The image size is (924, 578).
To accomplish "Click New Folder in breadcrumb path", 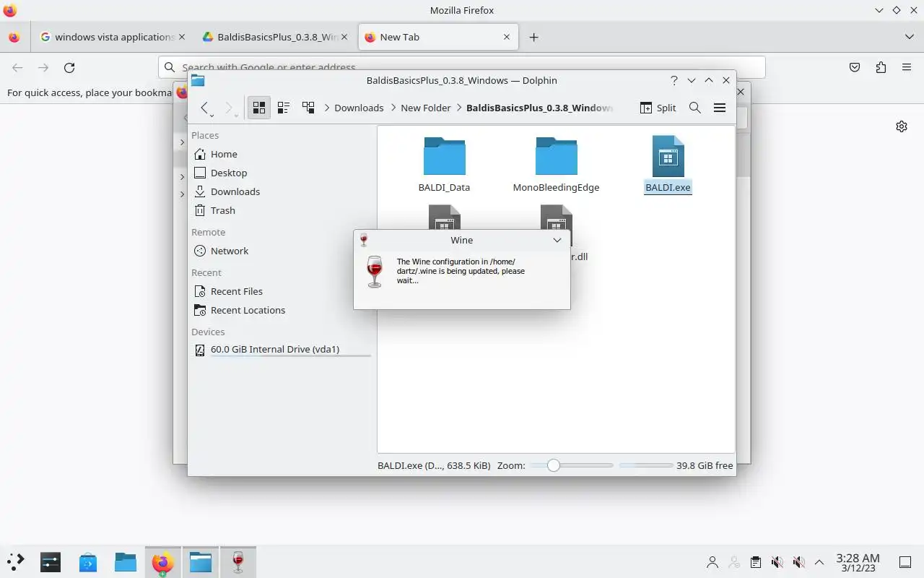I will tap(425, 108).
